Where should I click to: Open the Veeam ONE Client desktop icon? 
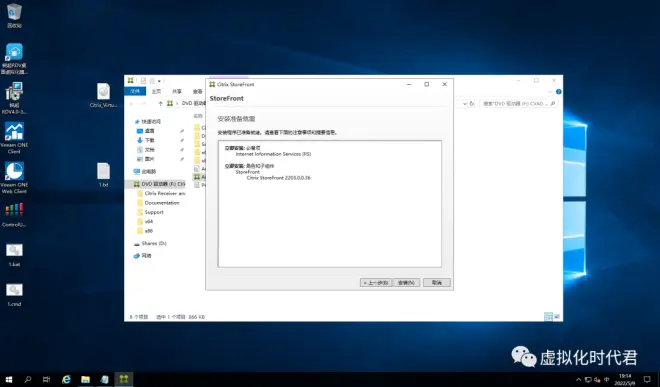[x=14, y=138]
